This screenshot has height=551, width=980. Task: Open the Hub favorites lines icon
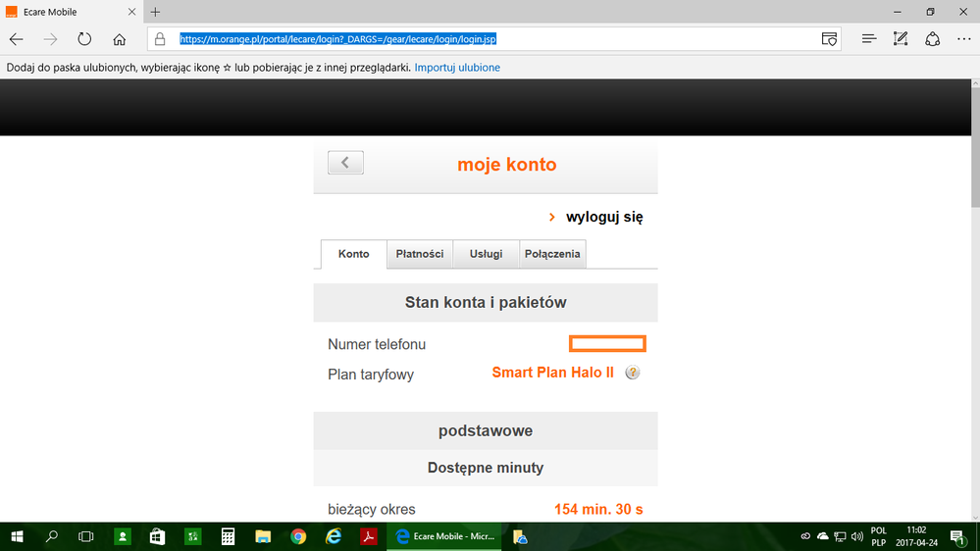tap(869, 39)
